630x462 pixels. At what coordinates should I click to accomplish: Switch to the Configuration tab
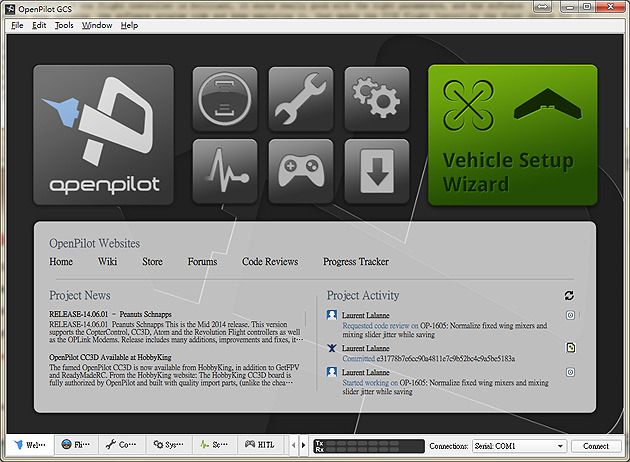click(x=122, y=445)
